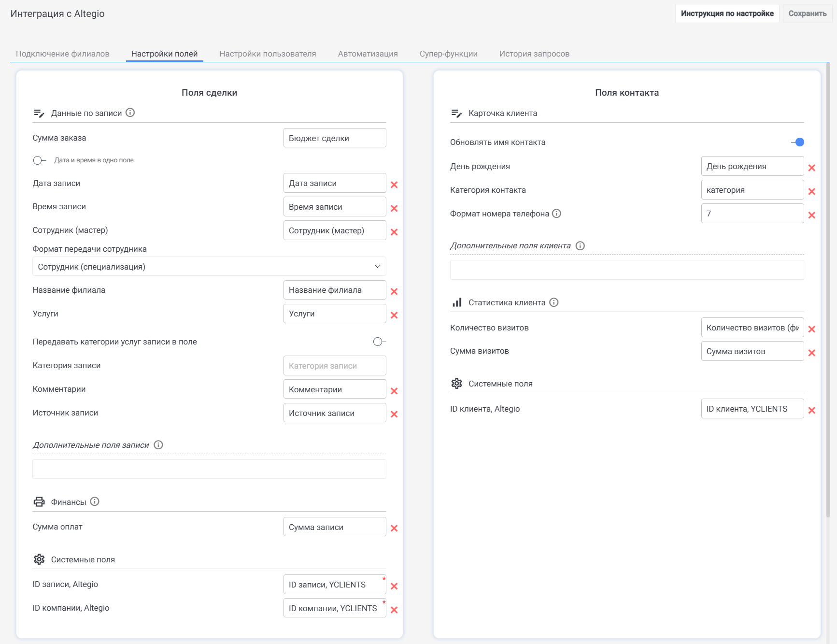This screenshot has height=644, width=837.
Task: Show info for Формат номера телефона
Action: [556, 213]
